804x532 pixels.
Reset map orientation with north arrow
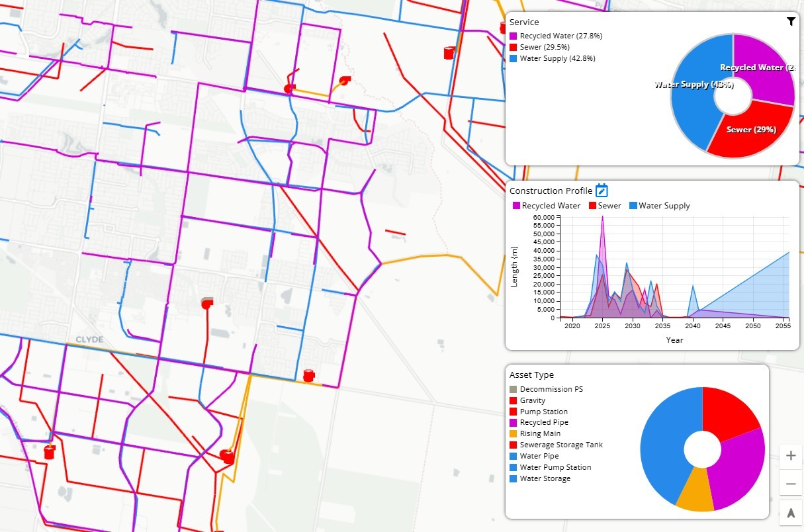[x=791, y=512]
